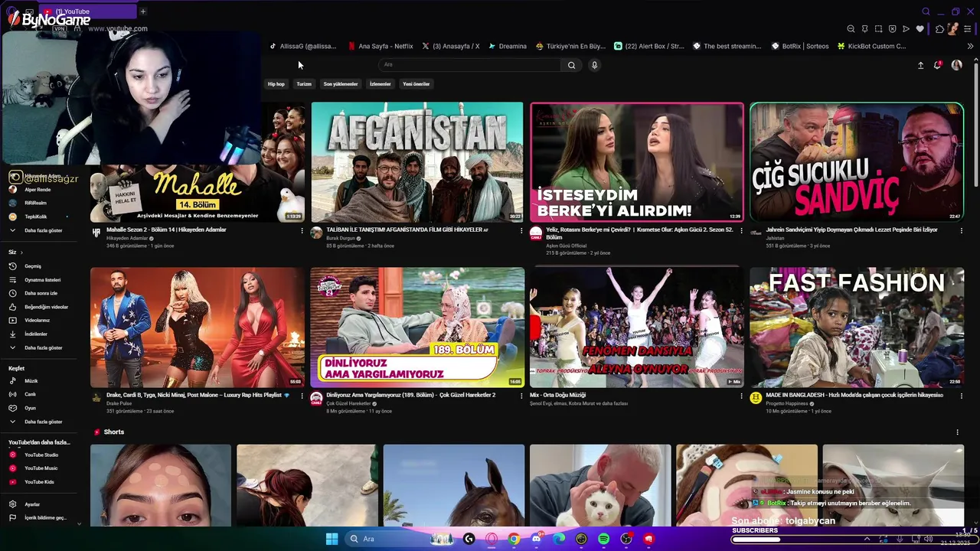Image resolution: width=980 pixels, height=551 pixels.
Task: Select the Turizm filter chip
Action: point(304,84)
